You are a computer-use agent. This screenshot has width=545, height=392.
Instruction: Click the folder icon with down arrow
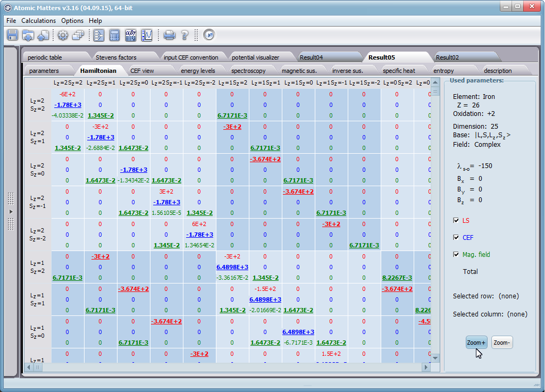[28, 35]
